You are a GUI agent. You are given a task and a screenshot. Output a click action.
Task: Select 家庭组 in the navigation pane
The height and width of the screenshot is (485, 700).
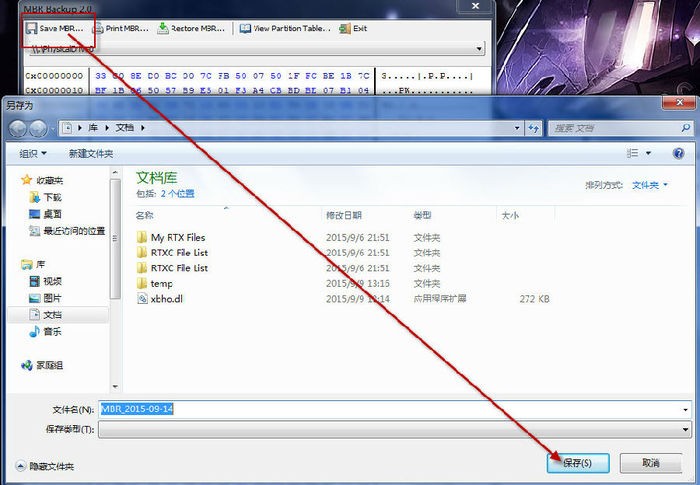click(x=51, y=365)
